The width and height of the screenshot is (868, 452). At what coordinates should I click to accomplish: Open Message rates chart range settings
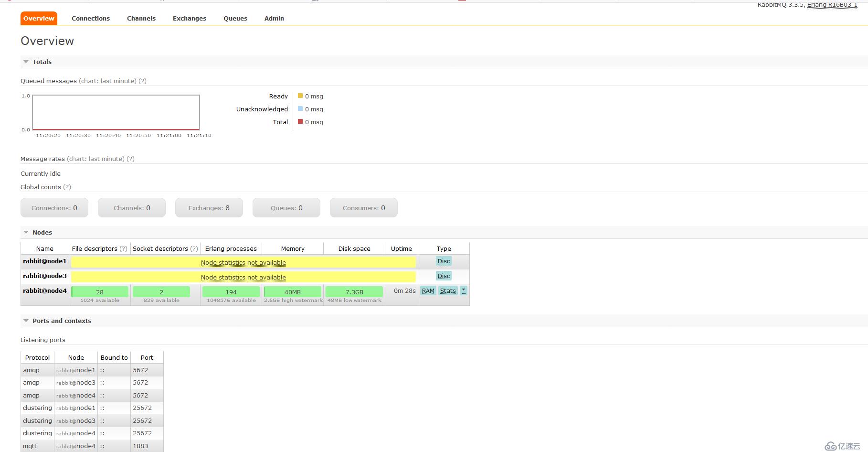pyautogui.click(x=95, y=159)
